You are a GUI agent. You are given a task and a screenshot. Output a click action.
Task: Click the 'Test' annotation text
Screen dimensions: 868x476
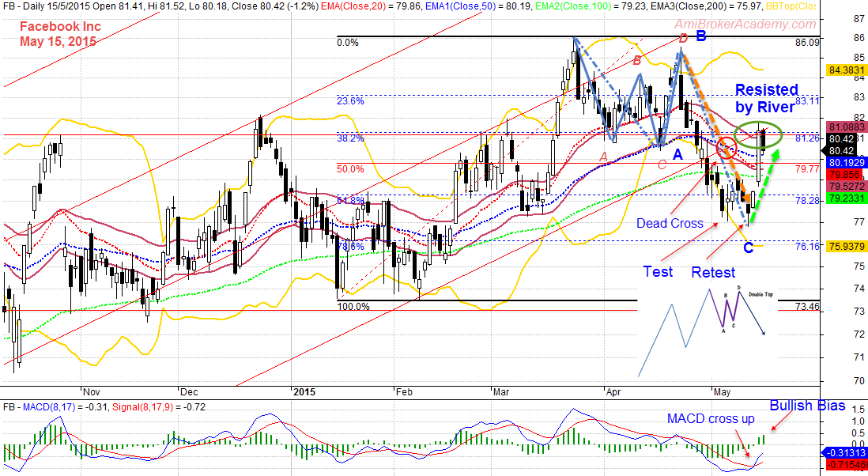tap(658, 272)
